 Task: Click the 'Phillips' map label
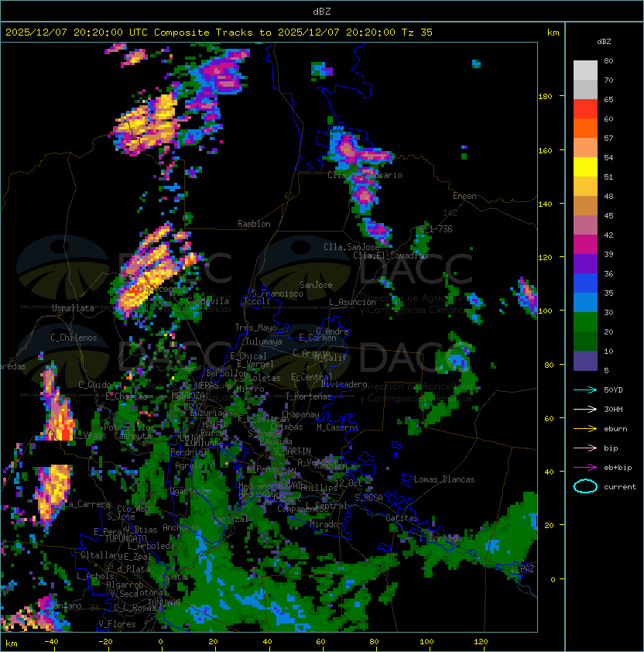click(320, 488)
